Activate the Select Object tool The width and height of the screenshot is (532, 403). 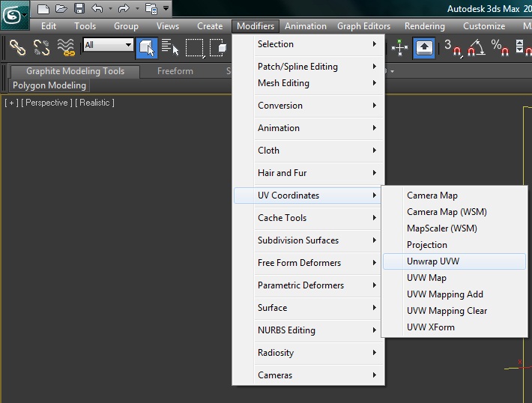(x=147, y=47)
